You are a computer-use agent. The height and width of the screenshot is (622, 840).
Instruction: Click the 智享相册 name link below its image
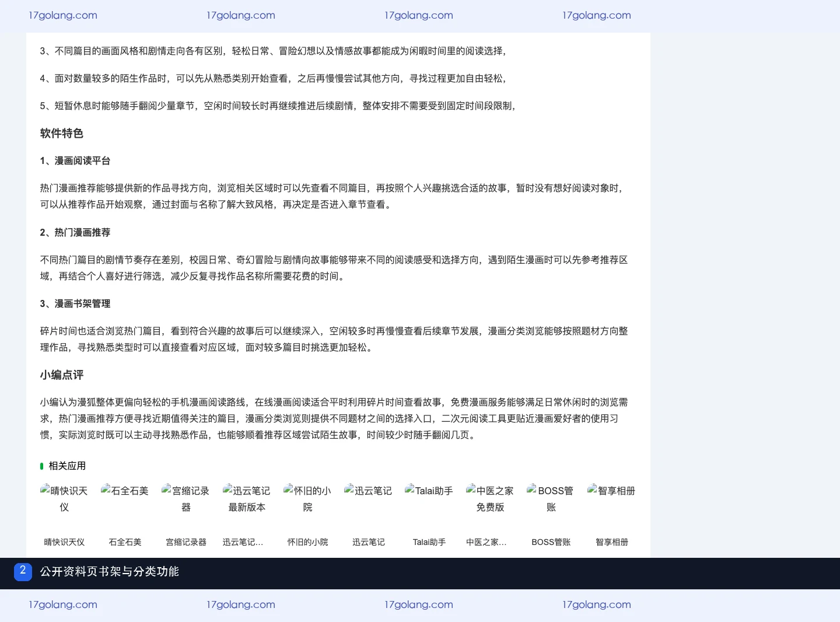coord(611,542)
